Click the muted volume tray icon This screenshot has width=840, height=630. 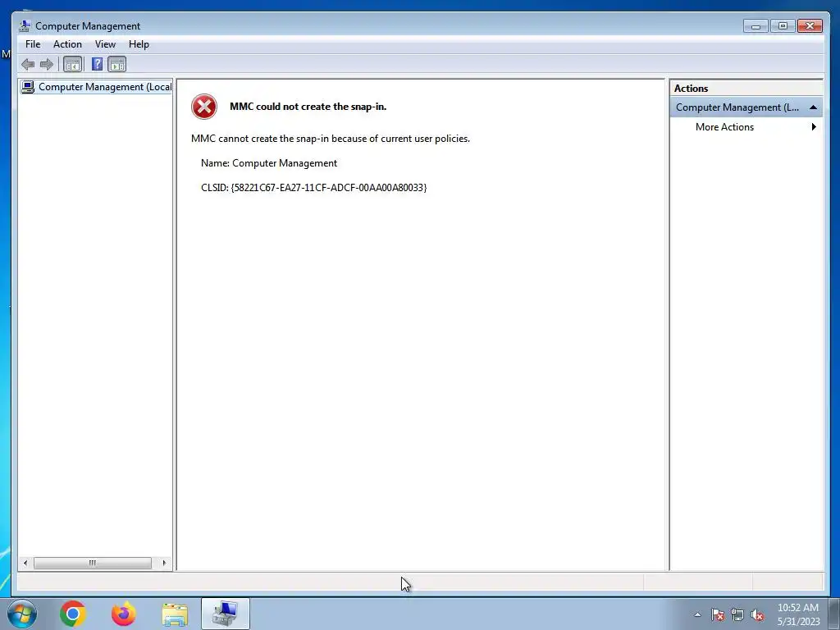[757, 615]
